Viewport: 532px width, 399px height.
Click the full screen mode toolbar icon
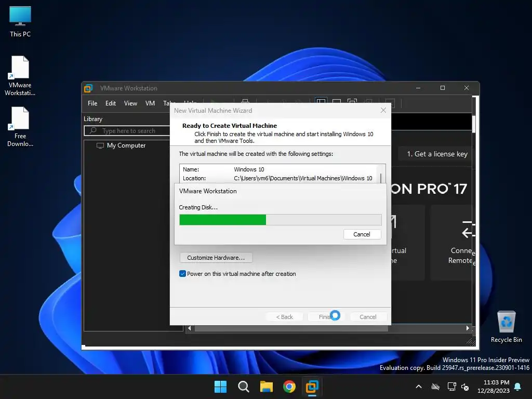point(352,102)
